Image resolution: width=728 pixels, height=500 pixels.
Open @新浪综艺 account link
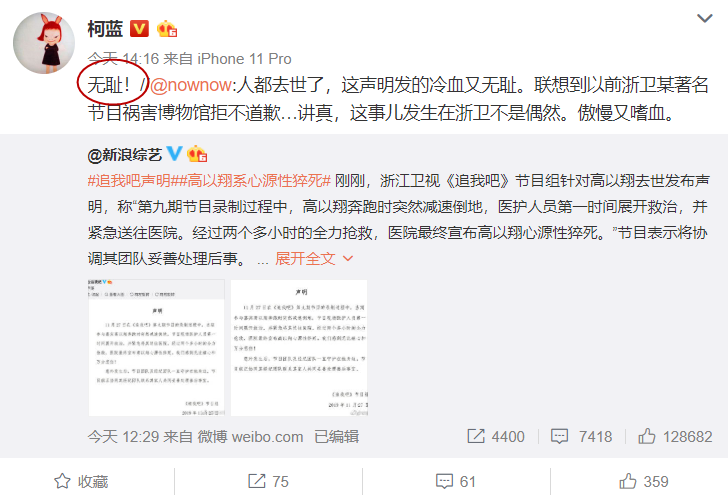coord(124,155)
